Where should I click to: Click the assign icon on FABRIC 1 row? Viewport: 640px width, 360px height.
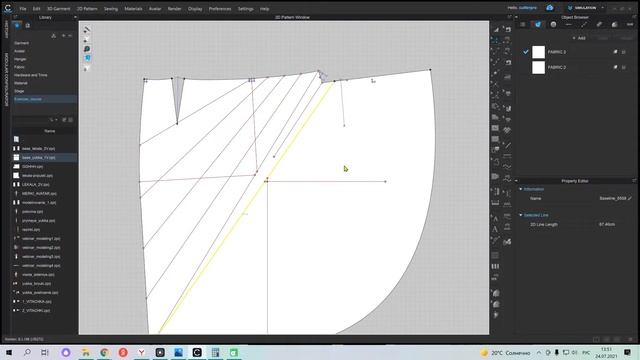point(615,52)
